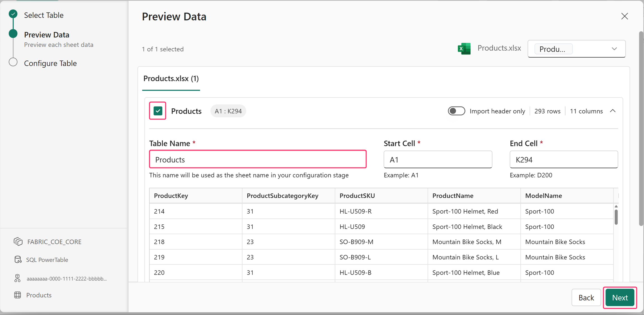Go to the Select Table step
644x315 pixels.
click(x=44, y=15)
